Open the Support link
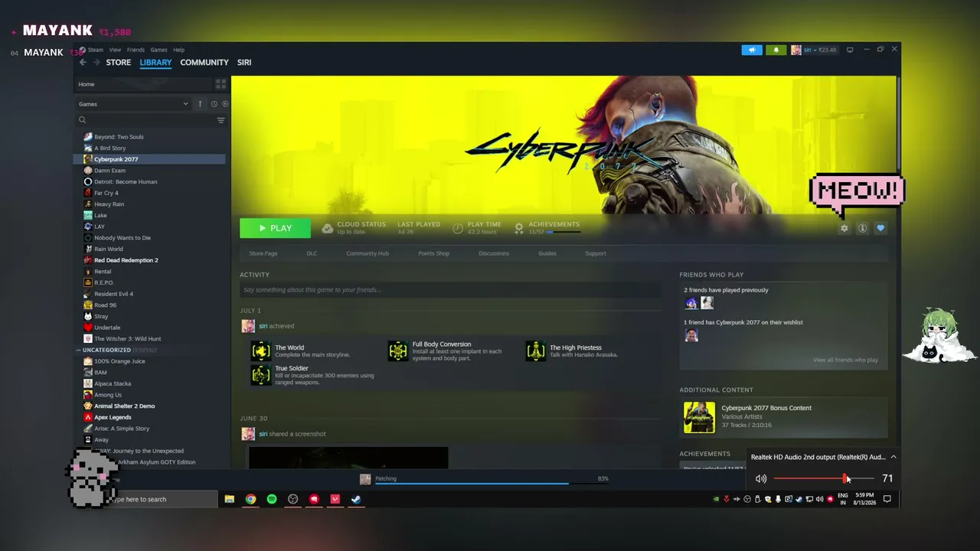The height and width of the screenshot is (551, 980). 596,253
